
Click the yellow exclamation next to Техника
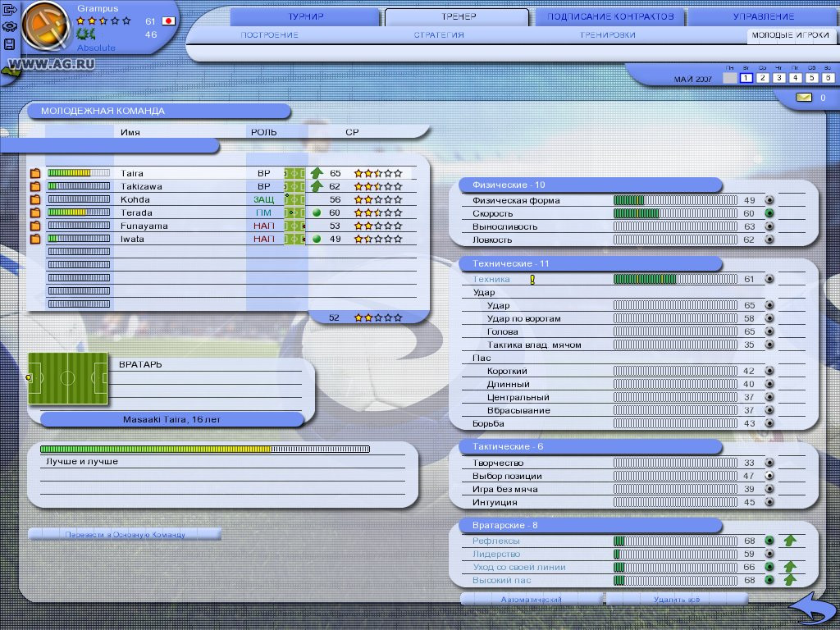click(532, 279)
